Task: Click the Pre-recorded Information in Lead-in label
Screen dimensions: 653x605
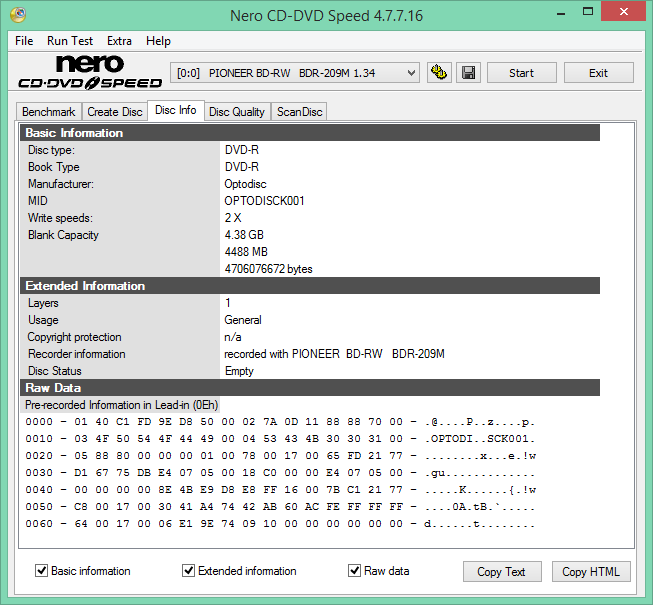Action: click(x=121, y=405)
